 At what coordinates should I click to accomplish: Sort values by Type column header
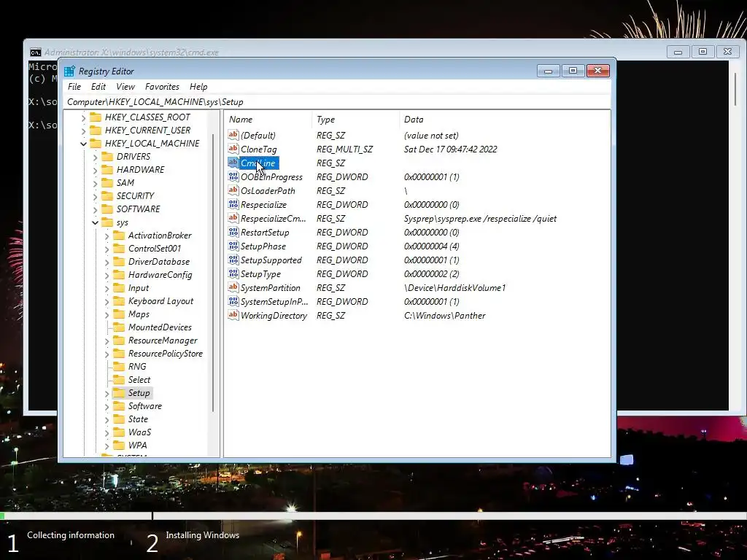tap(355, 120)
